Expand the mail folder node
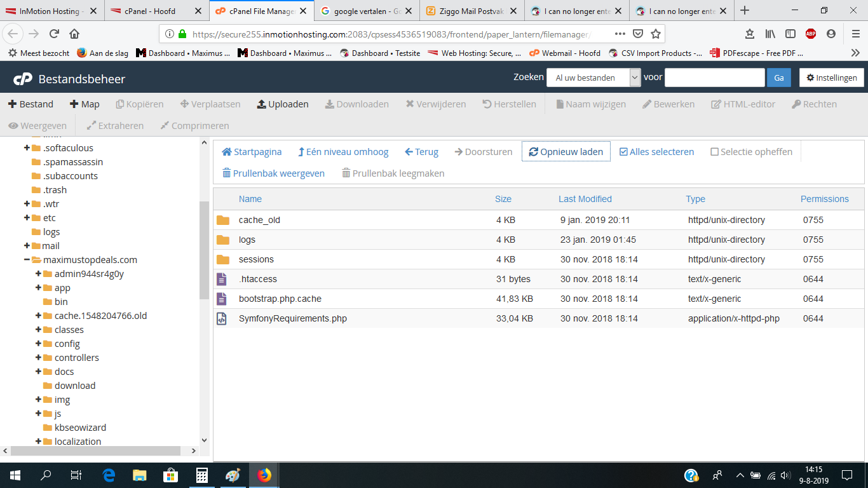Viewport: 868px width, 488px height. 27,246
